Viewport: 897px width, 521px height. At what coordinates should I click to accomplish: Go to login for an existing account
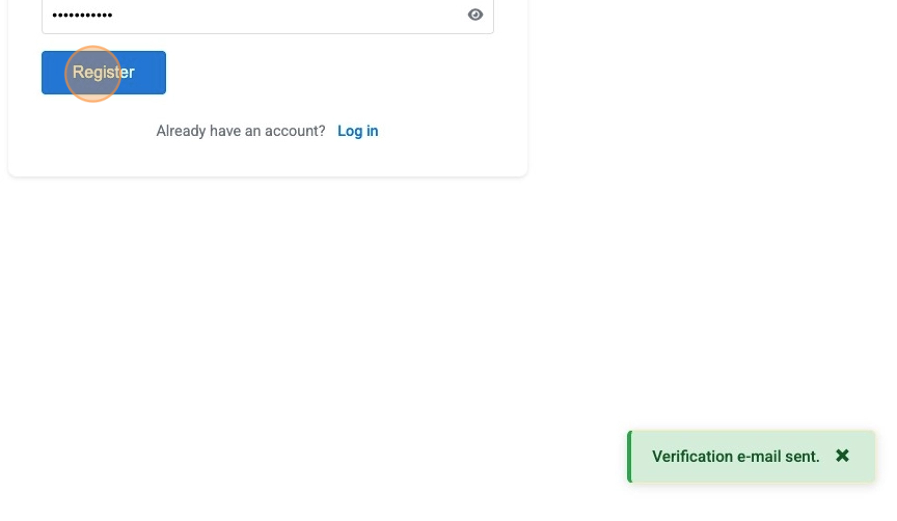(x=357, y=131)
